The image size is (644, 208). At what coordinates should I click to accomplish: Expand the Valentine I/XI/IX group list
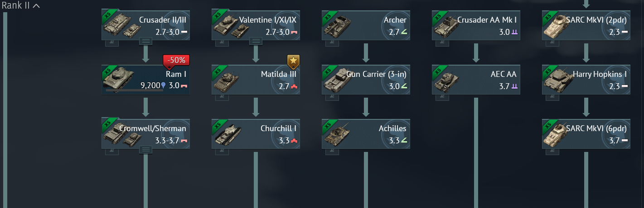coord(256,41)
